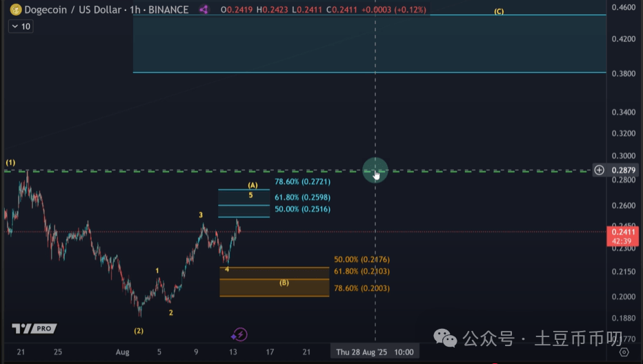Click the closing value C0.2411
The height and width of the screenshot is (364, 643).
click(342, 10)
